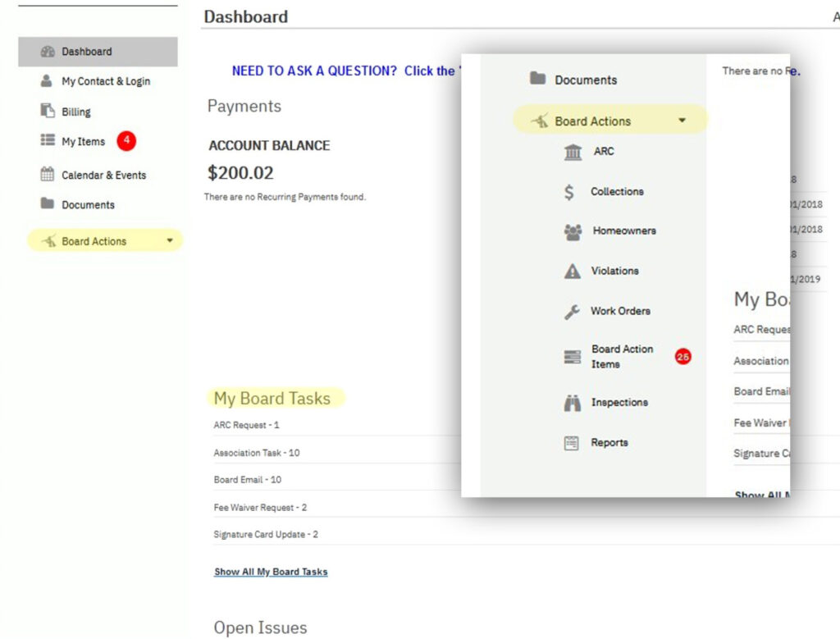840x639 pixels.
Task: Collapse Board Actions using arrow in left sidebar
Action: [x=170, y=240]
